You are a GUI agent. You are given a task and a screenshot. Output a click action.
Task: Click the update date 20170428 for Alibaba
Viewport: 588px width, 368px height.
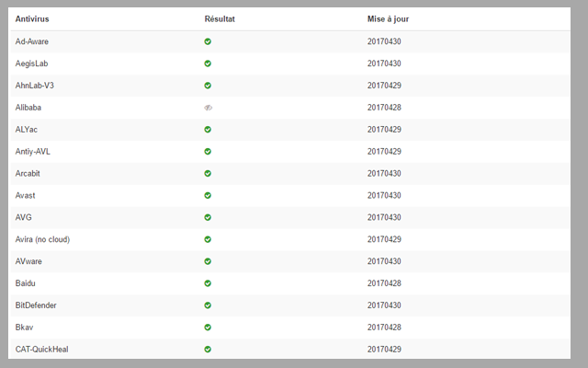384,108
